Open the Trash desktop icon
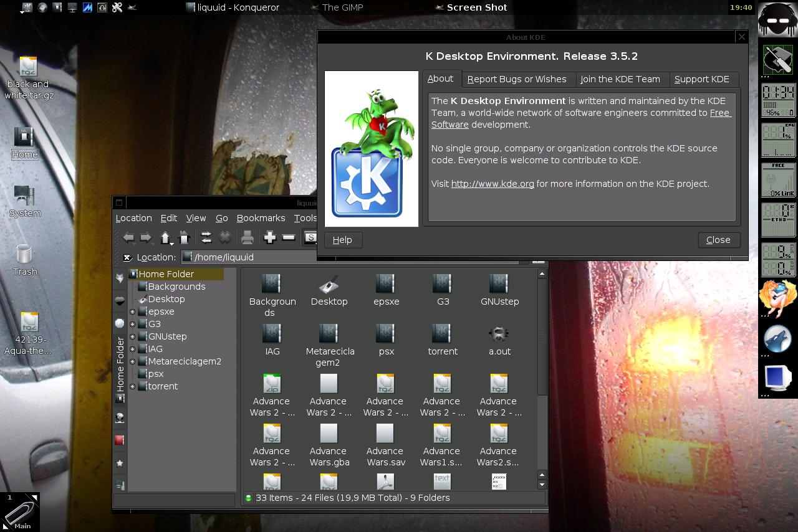The height and width of the screenshot is (532, 798). click(x=25, y=260)
